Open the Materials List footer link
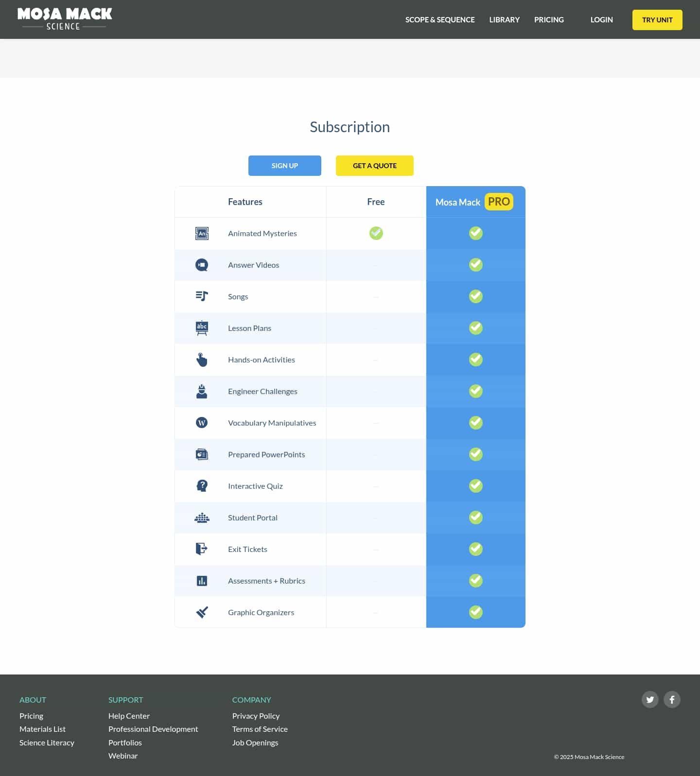 (42, 729)
